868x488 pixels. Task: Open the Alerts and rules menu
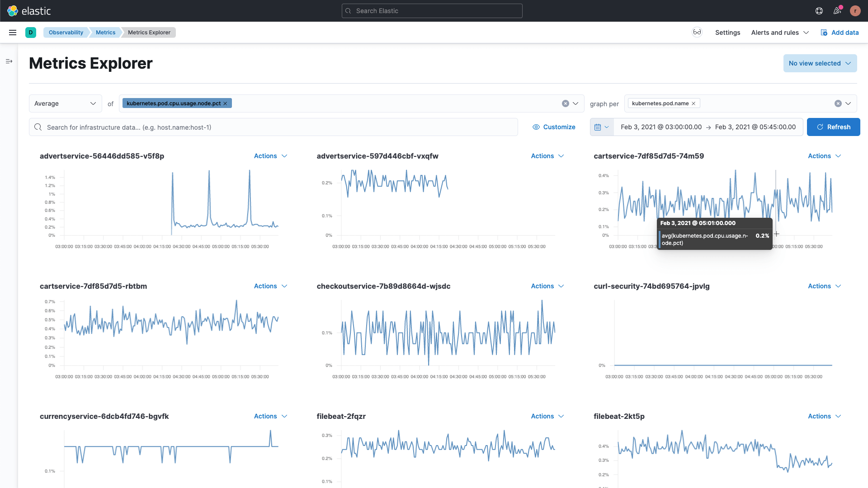(780, 33)
